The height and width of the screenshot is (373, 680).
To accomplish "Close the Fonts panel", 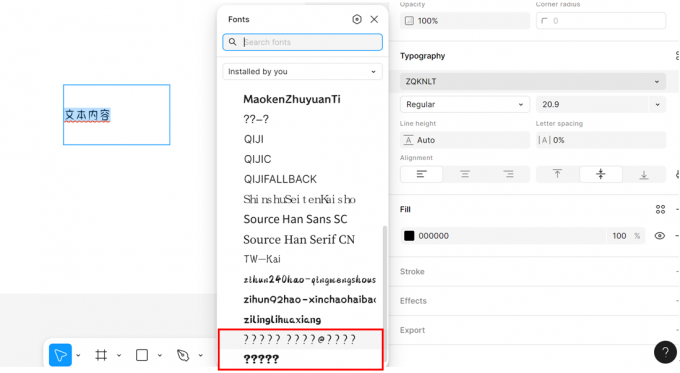I will pos(374,19).
